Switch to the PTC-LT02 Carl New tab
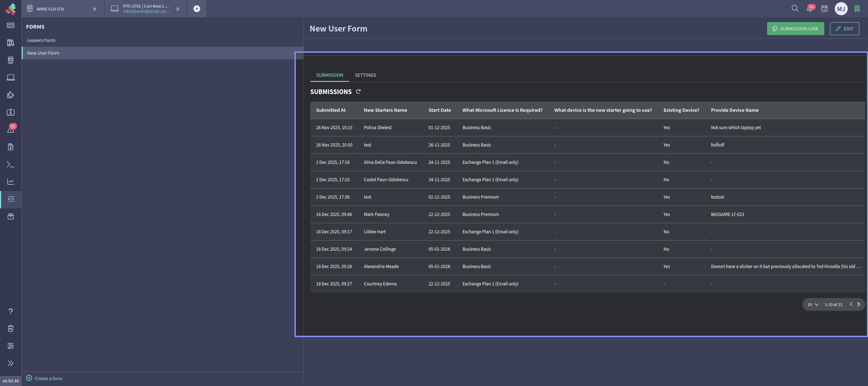The width and height of the screenshot is (868, 386). click(x=146, y=9)
